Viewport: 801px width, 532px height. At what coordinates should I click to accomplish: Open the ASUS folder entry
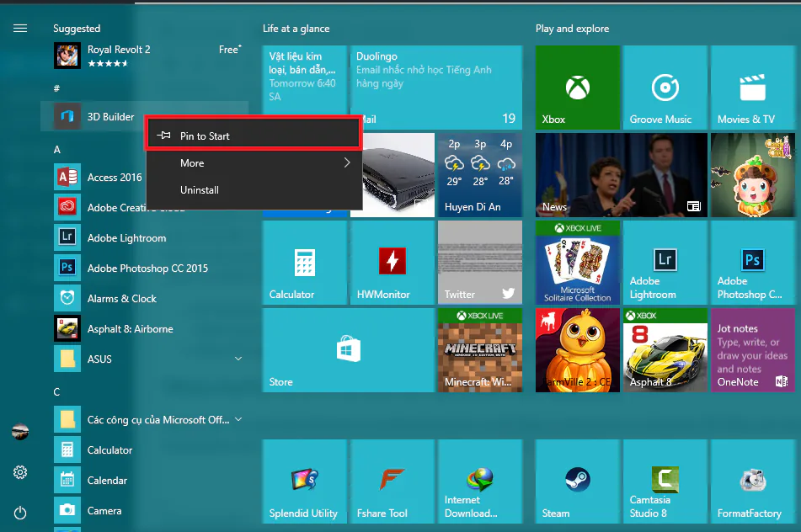click(147, 359)
